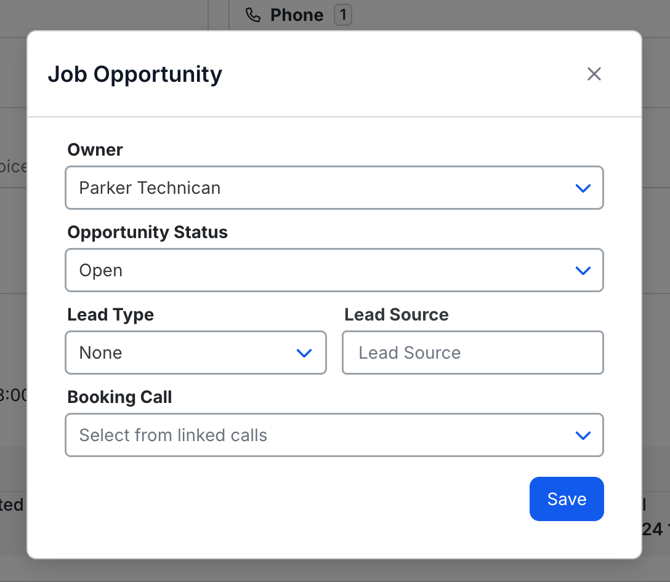
Task: Click the Lead Type label
Action: [x=110, y=315]
